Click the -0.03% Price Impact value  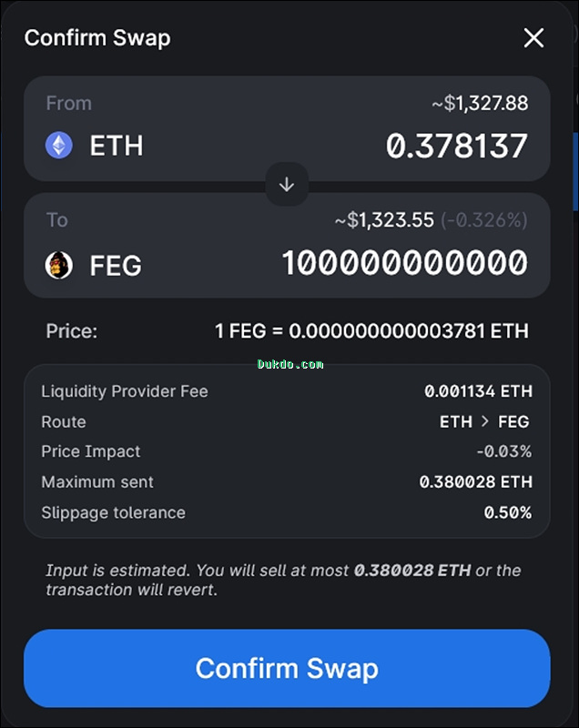(x=503, y=451)
